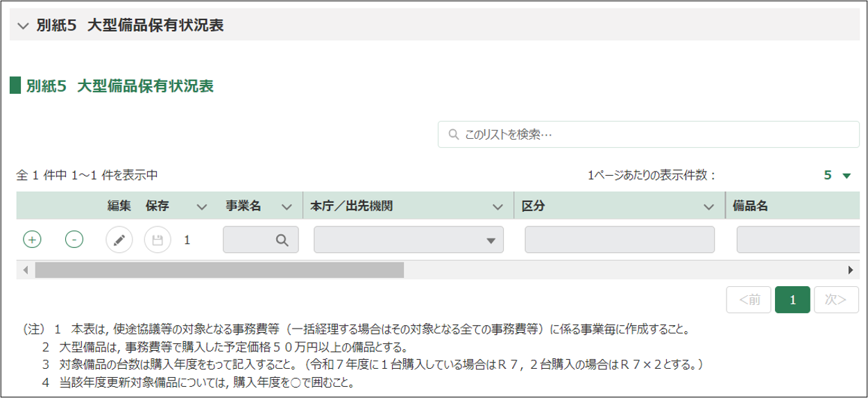The width and height of the screenshot is (868, 398).
Task: Open the 本庁/出先機関 column header chevron menu
Action: click(x=497, y=206)
